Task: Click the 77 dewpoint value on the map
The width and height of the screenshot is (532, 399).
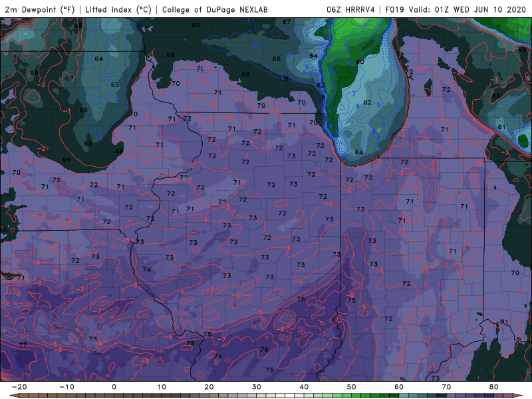Action: click(x=23, y=345)
